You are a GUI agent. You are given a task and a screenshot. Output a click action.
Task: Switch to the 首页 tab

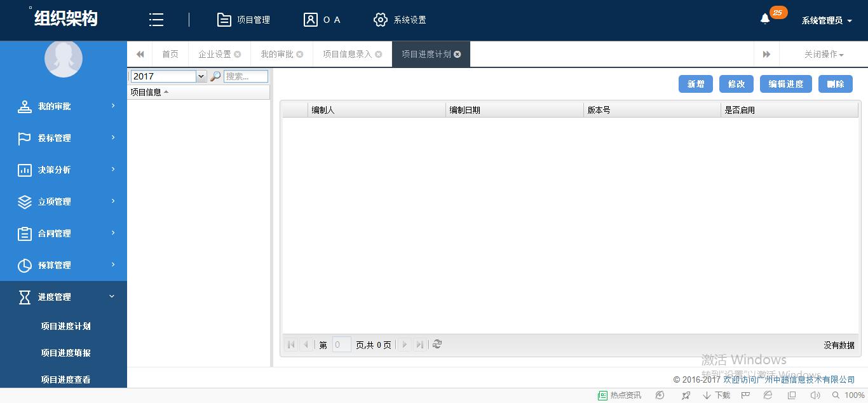coord(170,54)
